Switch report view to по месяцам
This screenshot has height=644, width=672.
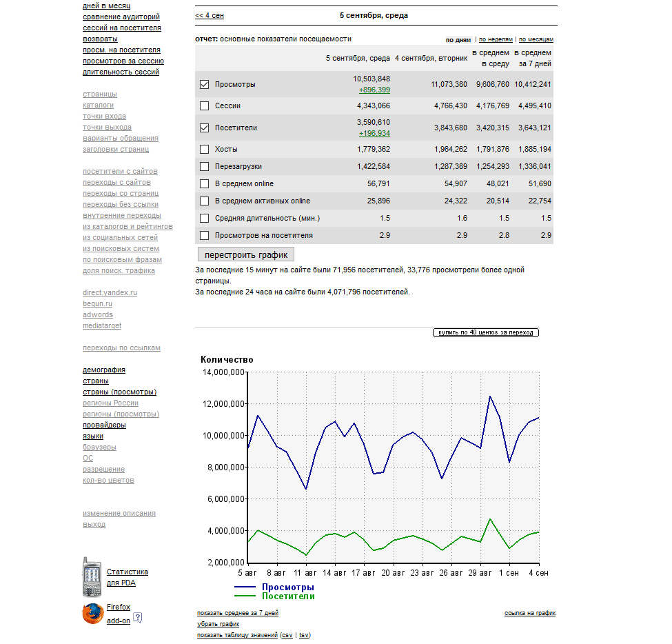pos(536,40)
